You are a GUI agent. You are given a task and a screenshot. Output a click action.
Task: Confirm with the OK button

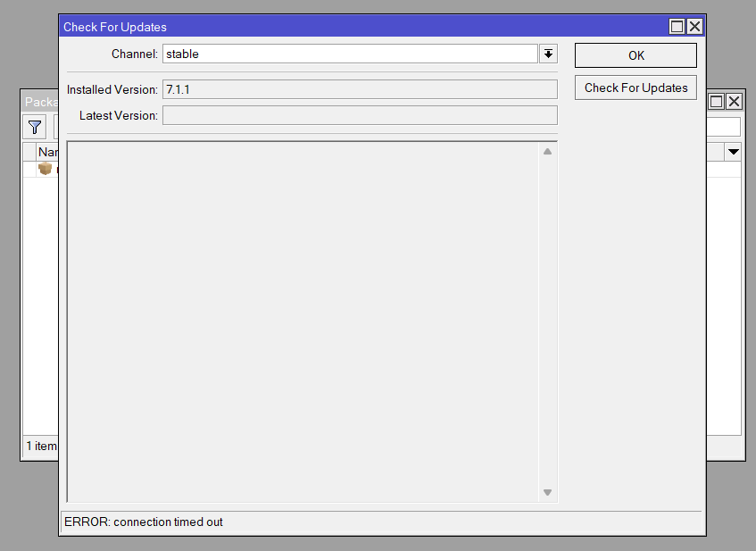tap(636, 55)
